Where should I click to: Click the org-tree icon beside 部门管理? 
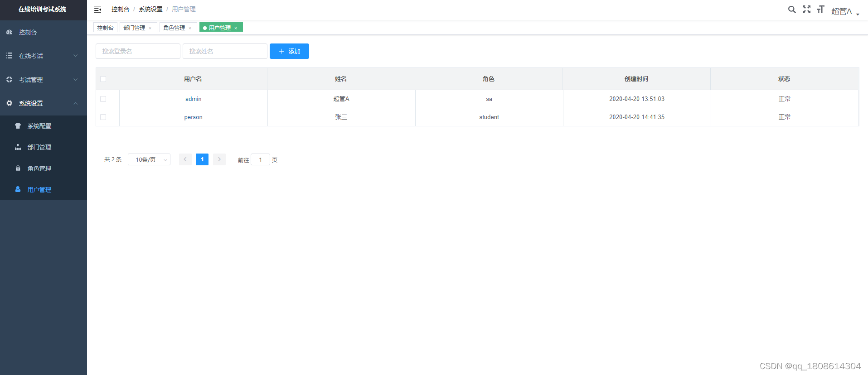tap(18, 147)
